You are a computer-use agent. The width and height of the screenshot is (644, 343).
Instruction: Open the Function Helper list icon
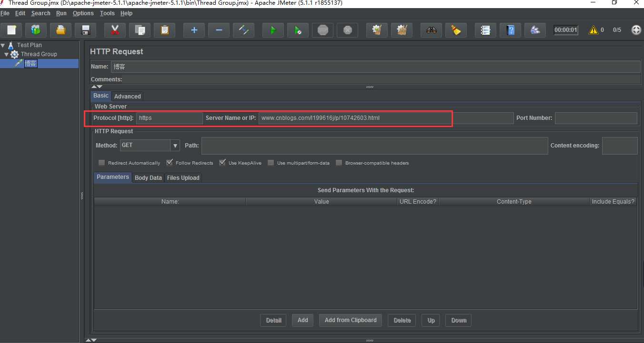tap(485, 30)
